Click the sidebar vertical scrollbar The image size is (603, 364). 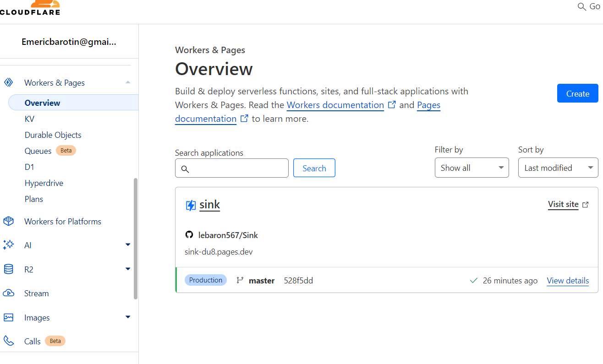pyautogui.click(x=136, y=239)
